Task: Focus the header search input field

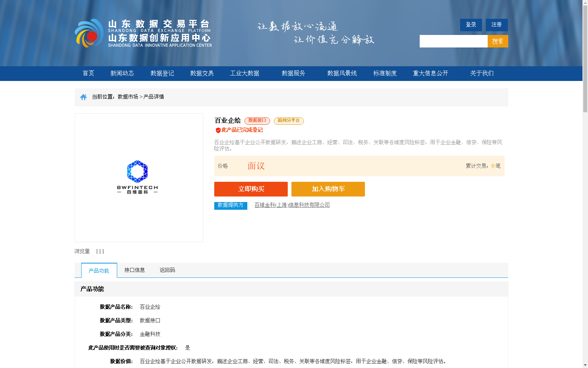Action: point(453,41)
